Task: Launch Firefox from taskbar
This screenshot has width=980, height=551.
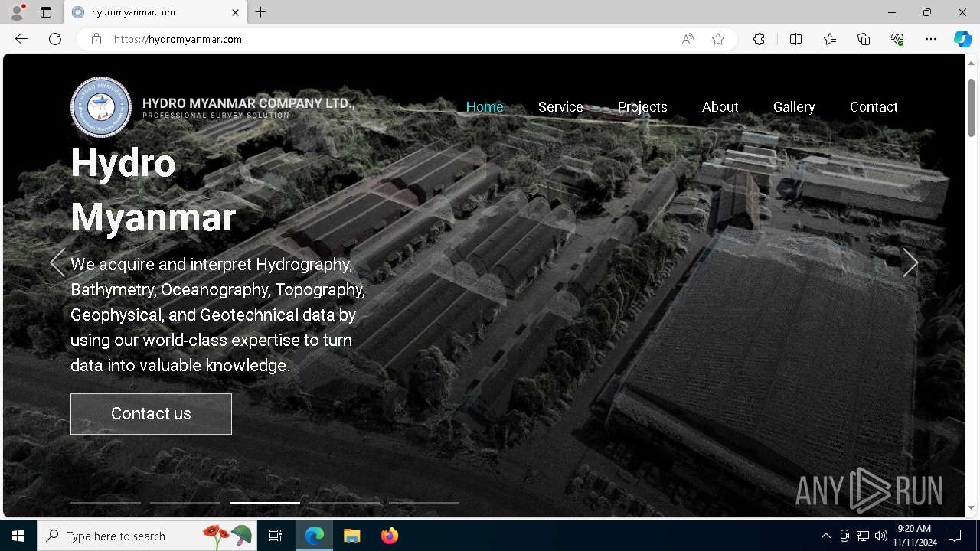Action: pyautogui.click(x=390, y=536)
